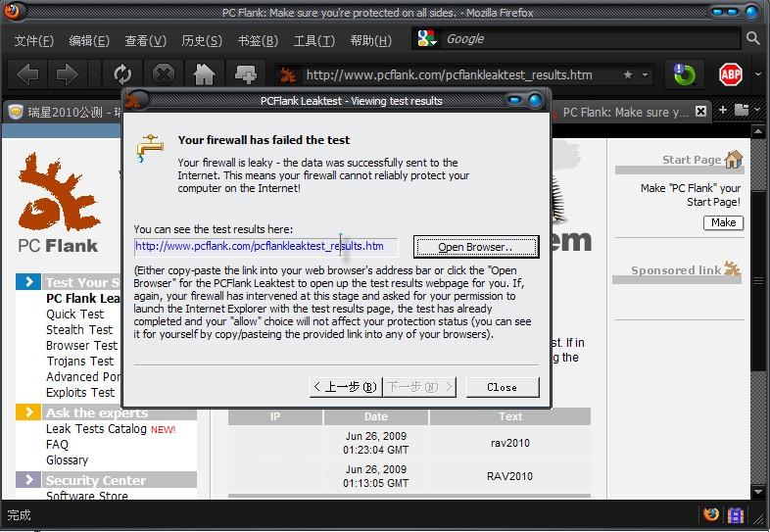Click the 瑞星 tab shield favicon
Image resolution: width=770 pixels, height=532 pixels.
tap(17, 113)
